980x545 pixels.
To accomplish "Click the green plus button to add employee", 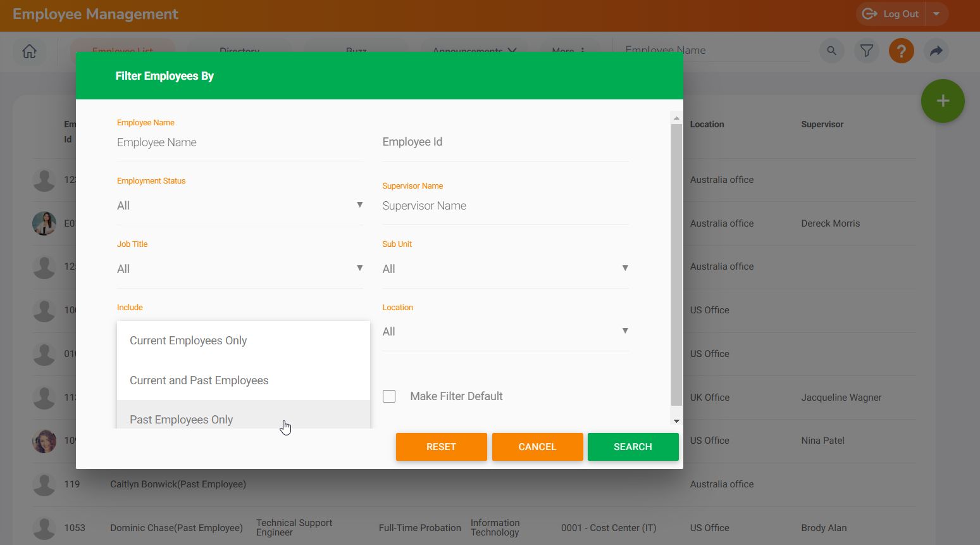I will pyautogui.click(x=943, y=101).
